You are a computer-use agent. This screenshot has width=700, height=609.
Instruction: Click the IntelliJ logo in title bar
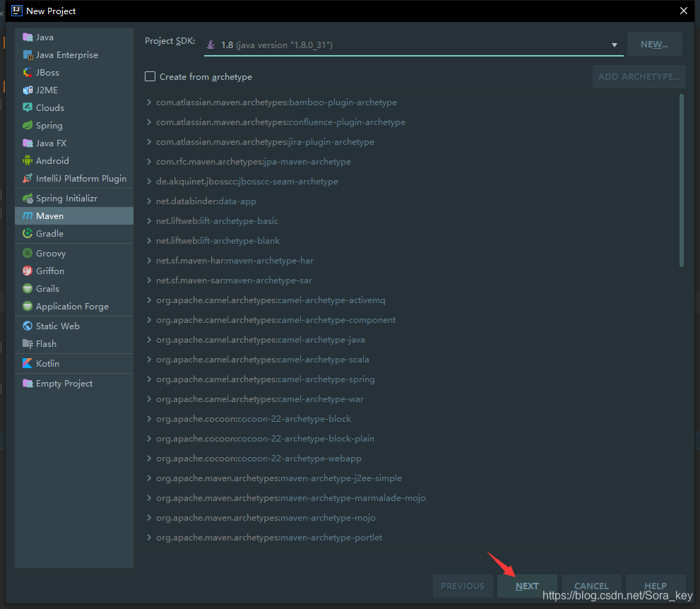tap(16, 11)
